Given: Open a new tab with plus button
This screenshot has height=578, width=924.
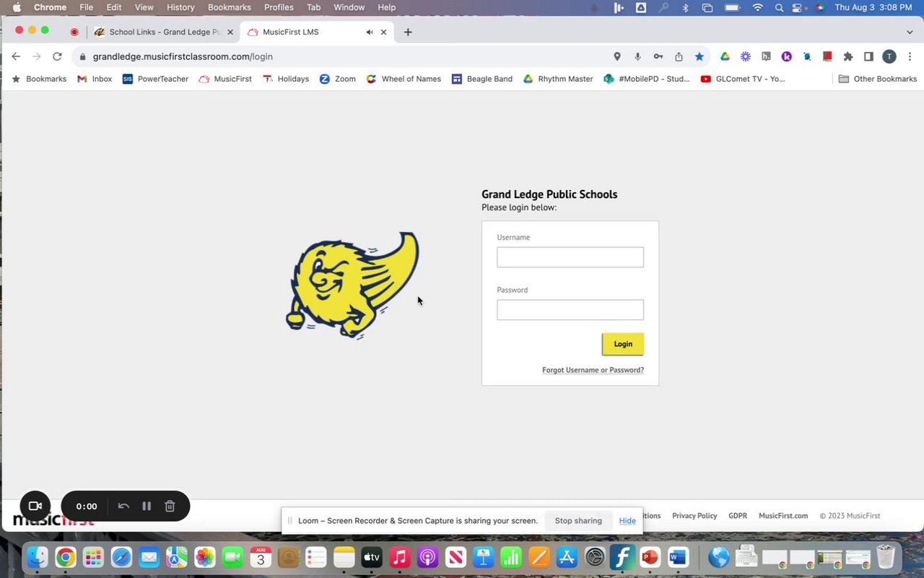Looking at the screenshot, I should 408,32.
